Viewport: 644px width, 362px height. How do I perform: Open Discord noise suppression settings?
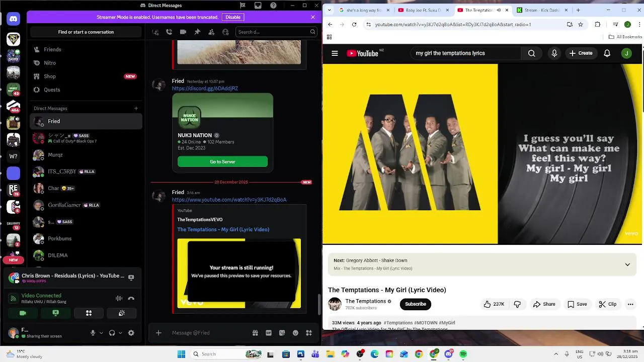119,299
